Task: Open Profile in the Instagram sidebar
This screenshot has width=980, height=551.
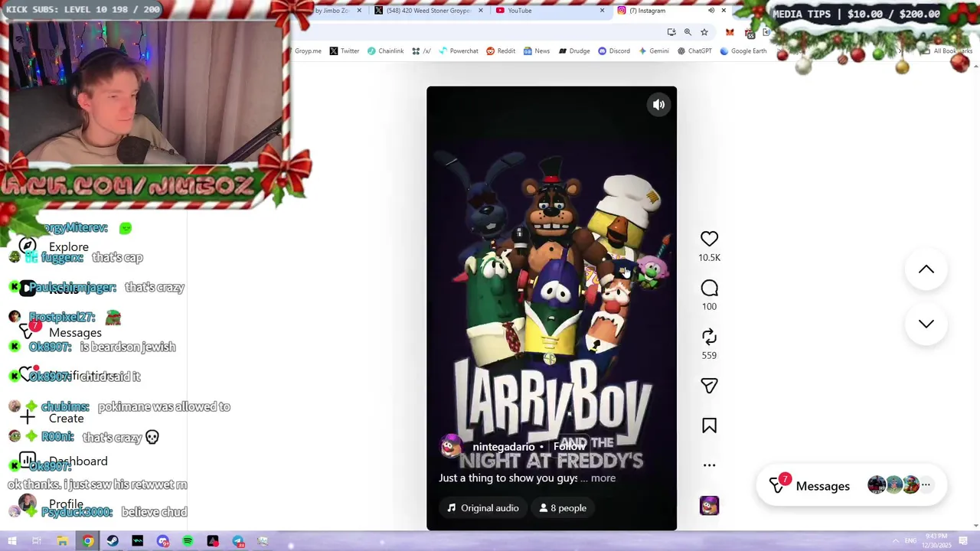Action: pos(51,504)
